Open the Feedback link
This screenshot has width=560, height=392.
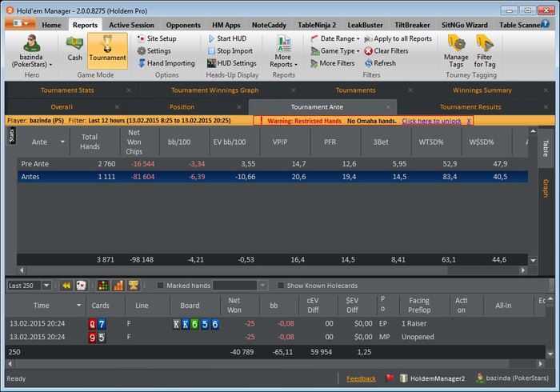point(361,378)
